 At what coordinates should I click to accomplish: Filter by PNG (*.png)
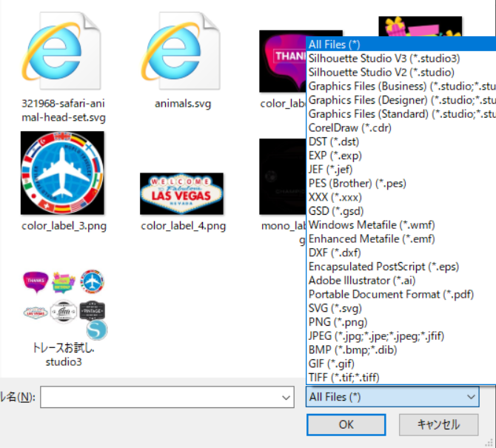coord(401,322)
